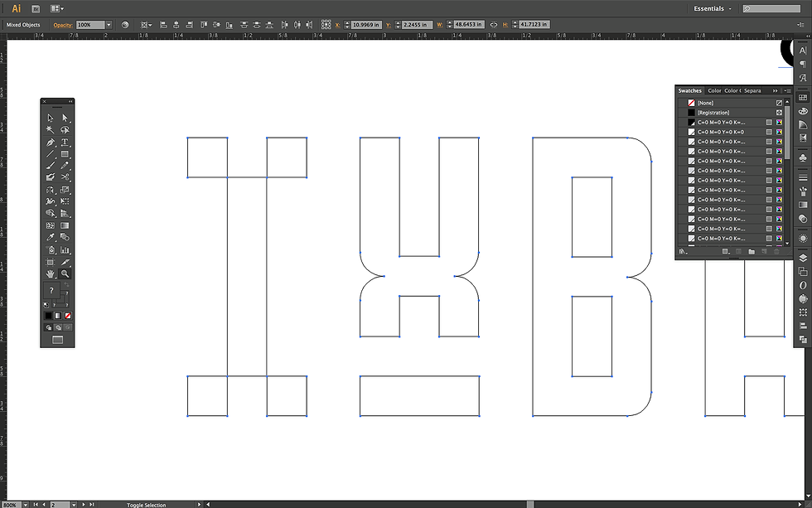The image size is (812, 508).
Task: Open the Separations tab
Action: coord(753,90)
